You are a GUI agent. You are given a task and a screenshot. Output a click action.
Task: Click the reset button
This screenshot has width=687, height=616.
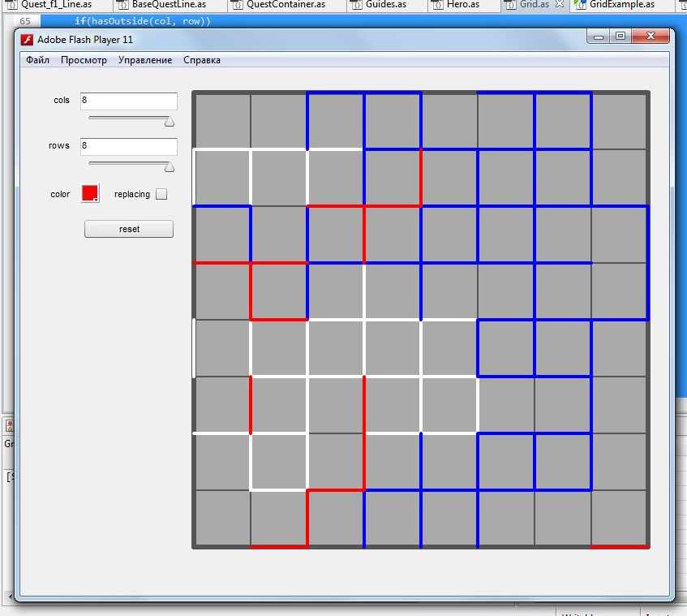pos(129,229)
